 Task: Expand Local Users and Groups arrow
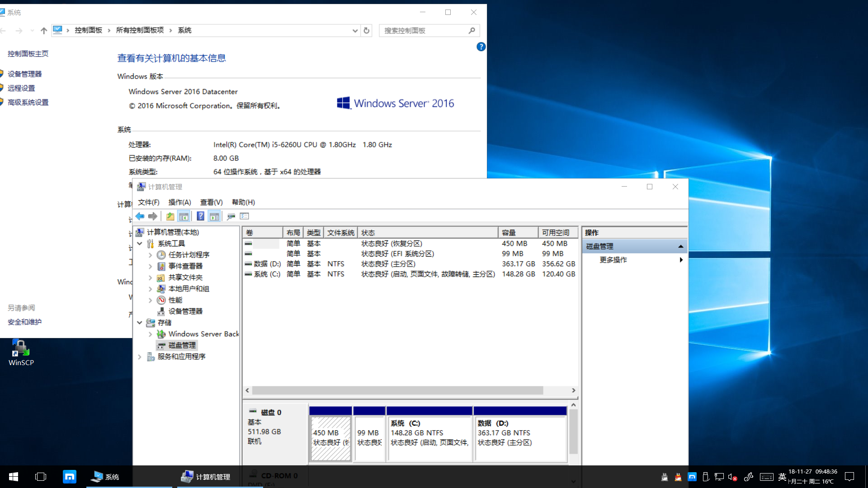click(x=151, y=289)
